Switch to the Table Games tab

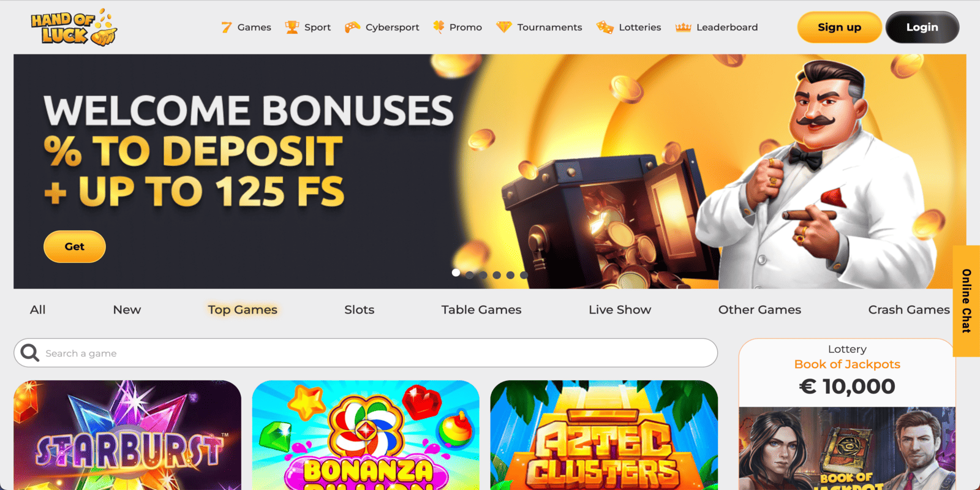(481, 310)
